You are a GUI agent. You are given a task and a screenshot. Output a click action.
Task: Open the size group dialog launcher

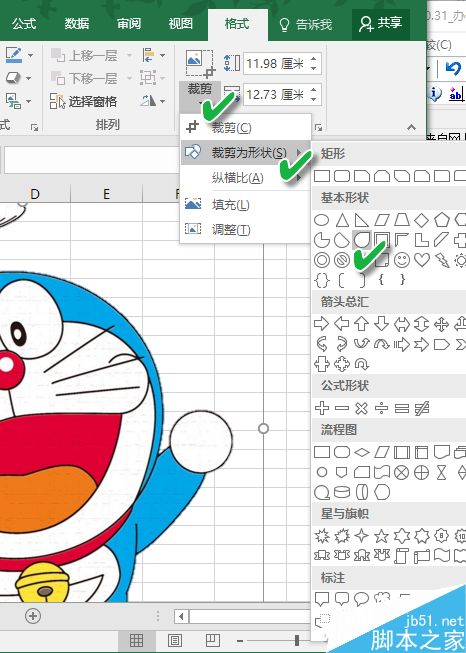click(318, 127)
